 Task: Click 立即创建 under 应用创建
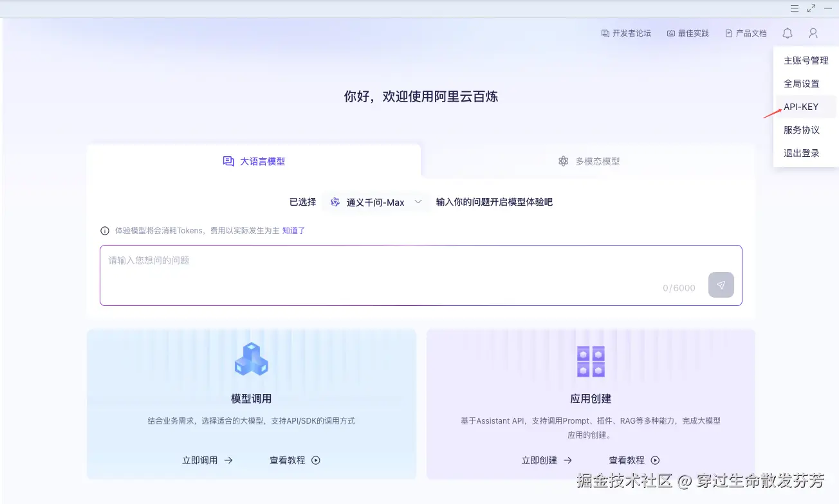pyautogui.click(x=547, y=460)
